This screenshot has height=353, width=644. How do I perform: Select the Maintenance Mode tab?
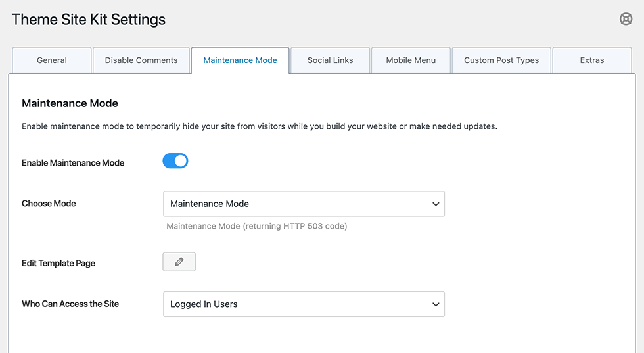(241, 60)
